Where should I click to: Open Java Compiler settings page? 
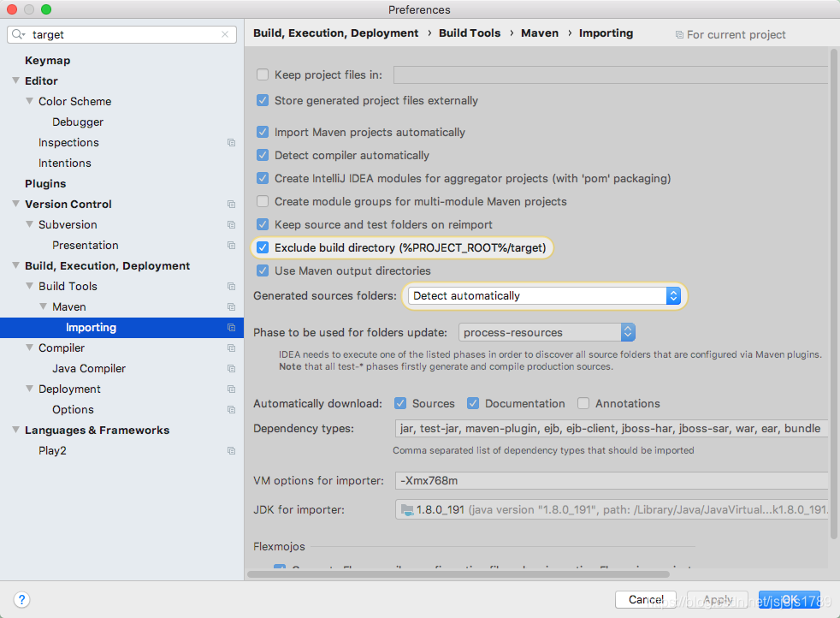(89, 369)
